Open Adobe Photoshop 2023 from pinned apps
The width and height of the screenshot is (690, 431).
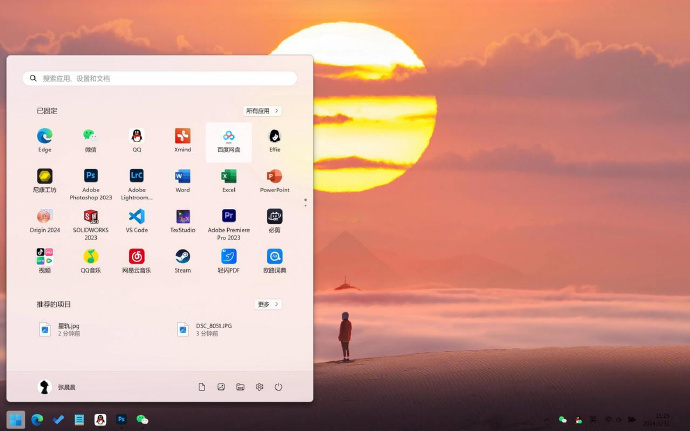point(91,176)
